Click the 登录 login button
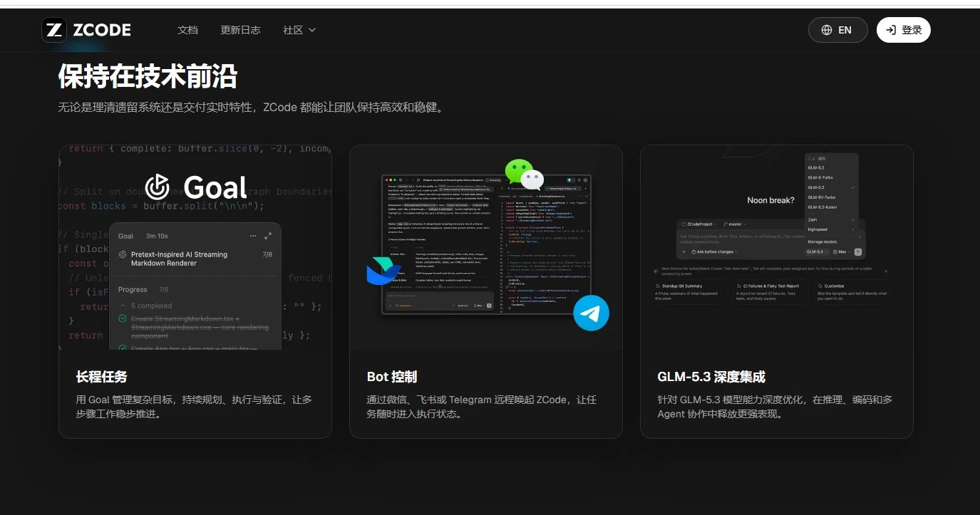Screen dimensions: 980x515 [904, 30]
